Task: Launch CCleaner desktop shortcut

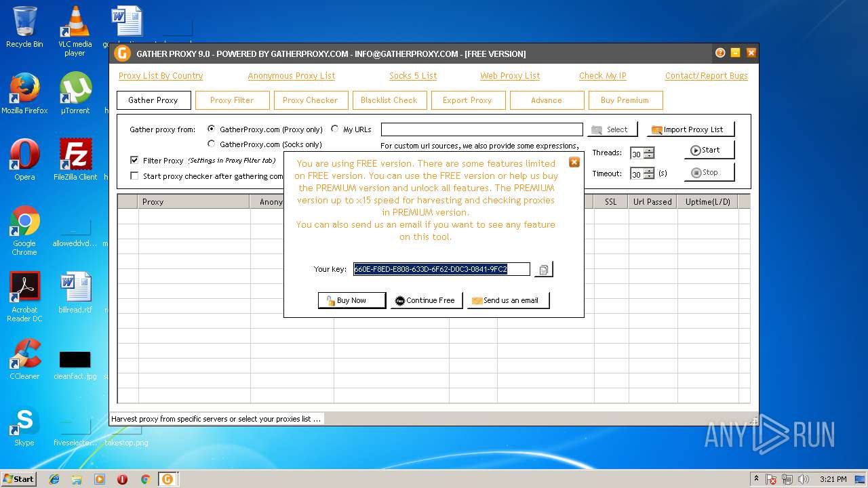Action: point(24,359)
